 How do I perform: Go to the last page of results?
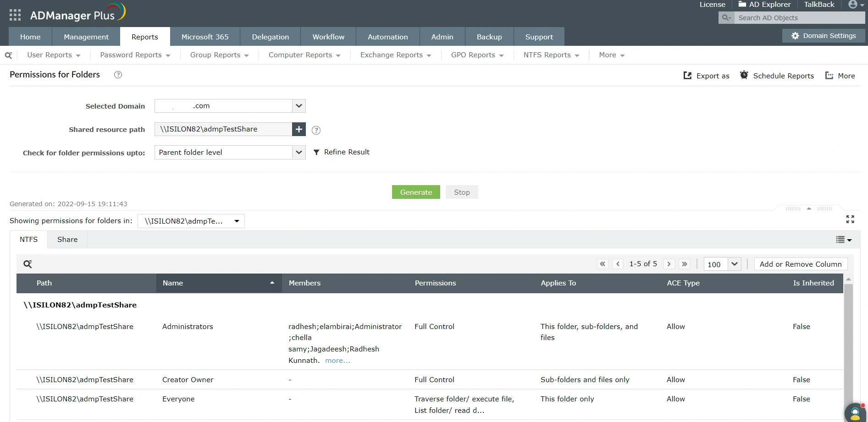click(x=685, y=264)
